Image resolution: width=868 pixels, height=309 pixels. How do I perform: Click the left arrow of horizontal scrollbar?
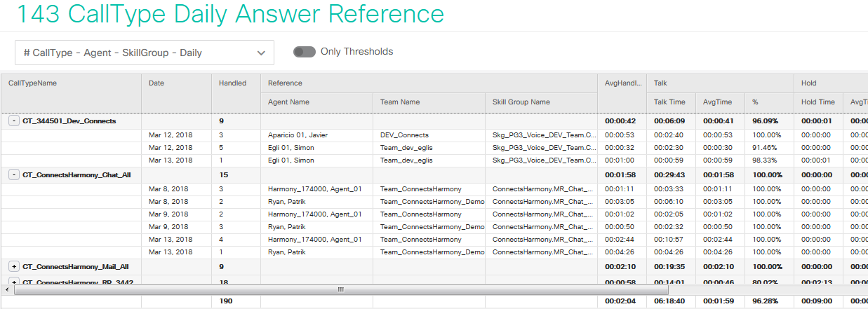tap(7, 289)
